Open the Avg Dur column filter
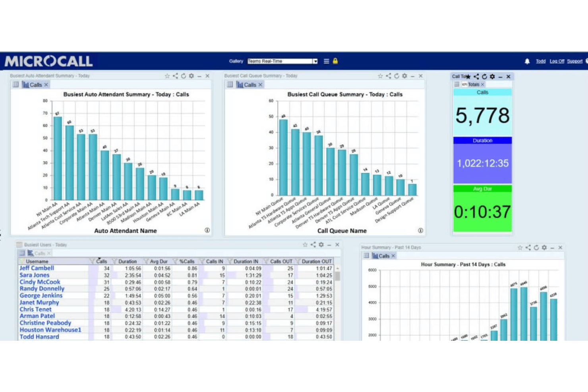588x392 pixels. point(146,261)
